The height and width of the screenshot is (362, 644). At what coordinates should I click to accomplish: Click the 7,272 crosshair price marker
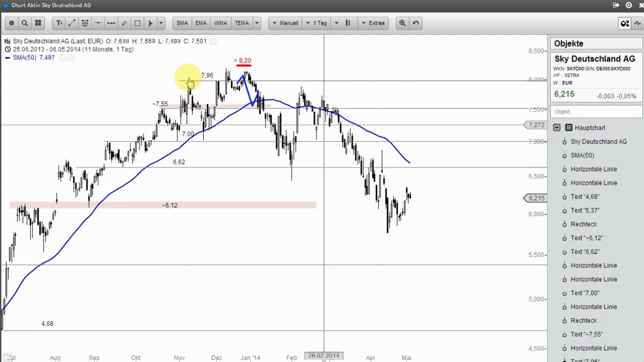click(536, 125)
